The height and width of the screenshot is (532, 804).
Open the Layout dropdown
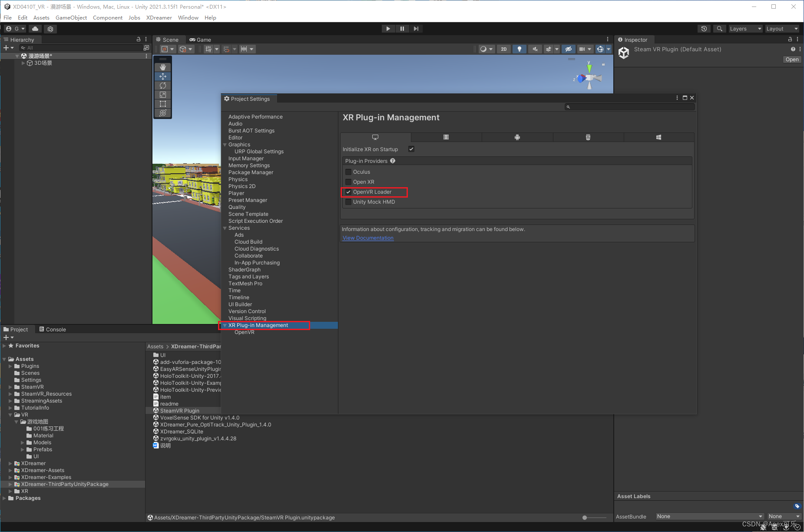click(782, 29)
